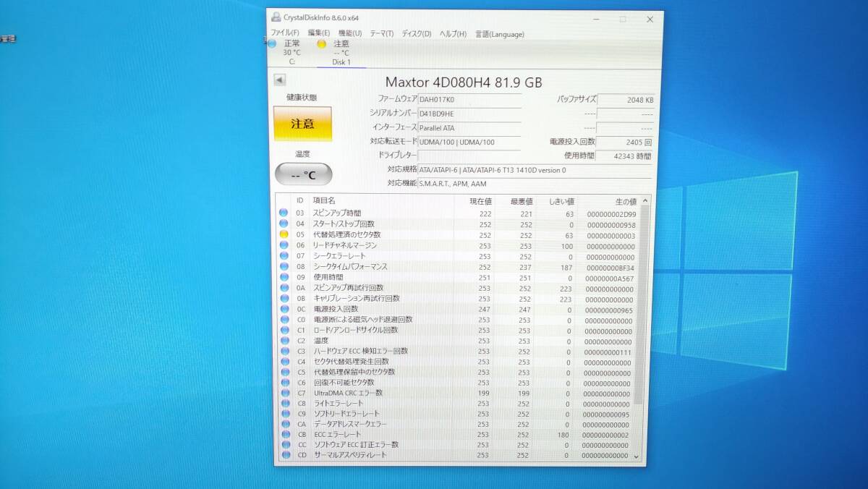
Task: Click the empty drive letter field
Action: coord(469,156)
